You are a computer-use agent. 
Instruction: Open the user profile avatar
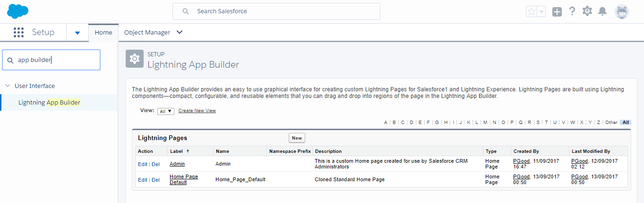click(x=622, y=11)
